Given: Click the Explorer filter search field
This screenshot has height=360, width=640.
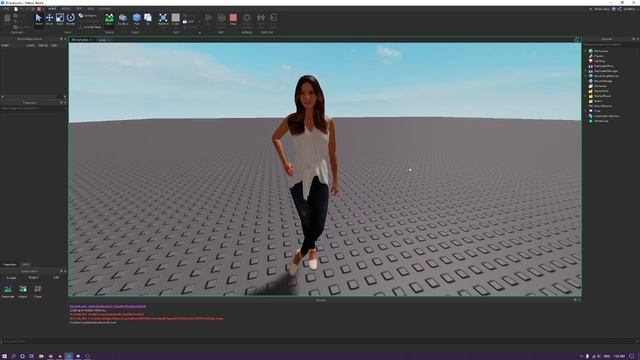Looking at the screenshot, I should (610, 44).
